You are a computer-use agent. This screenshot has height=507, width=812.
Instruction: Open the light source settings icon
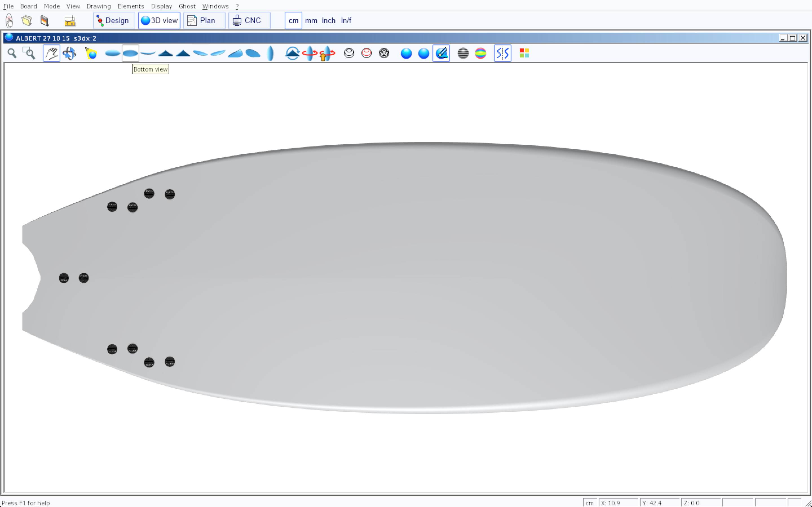tap(91, 53)
